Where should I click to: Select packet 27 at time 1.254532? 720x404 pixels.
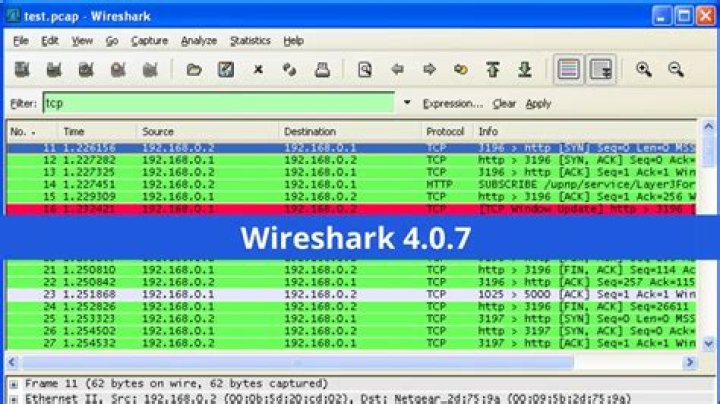351,343
